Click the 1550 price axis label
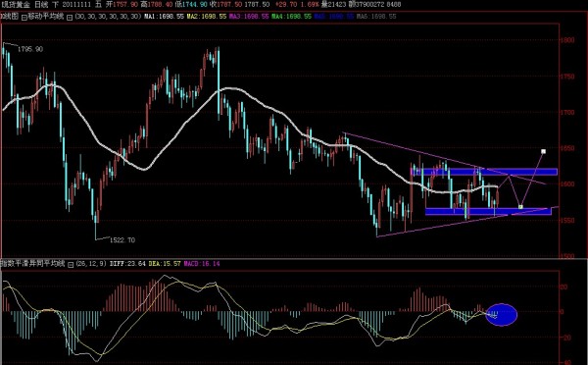 coord(567,221)
